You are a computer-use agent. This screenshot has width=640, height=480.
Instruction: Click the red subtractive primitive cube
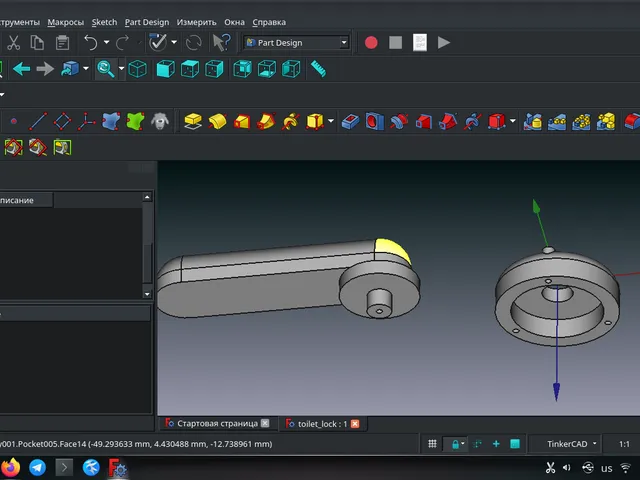pyautogui.click(x=496, y=121)
